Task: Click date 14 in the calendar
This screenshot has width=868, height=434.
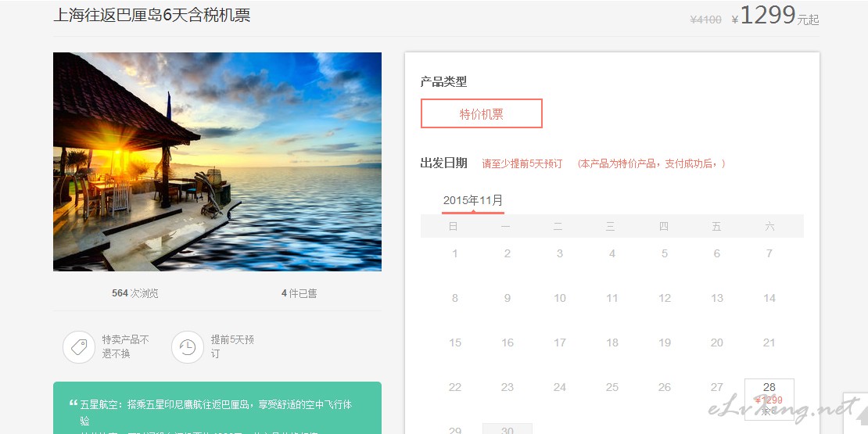Action: 769,299
